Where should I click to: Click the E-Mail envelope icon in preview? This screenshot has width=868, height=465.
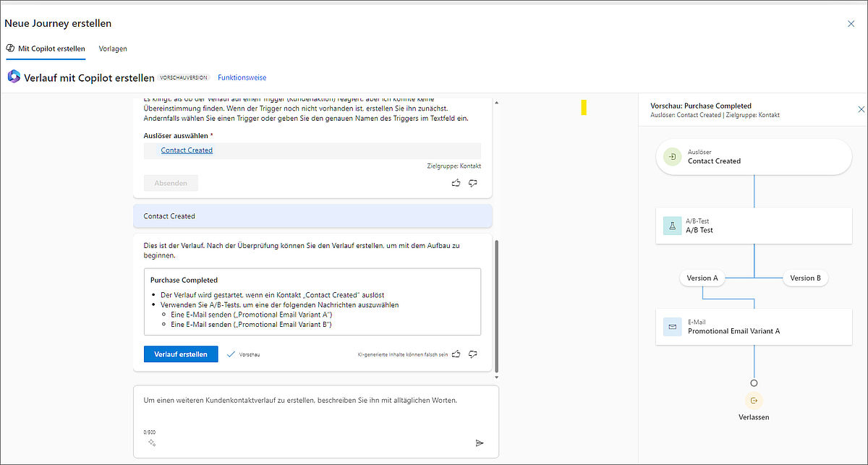coord(672,327)
